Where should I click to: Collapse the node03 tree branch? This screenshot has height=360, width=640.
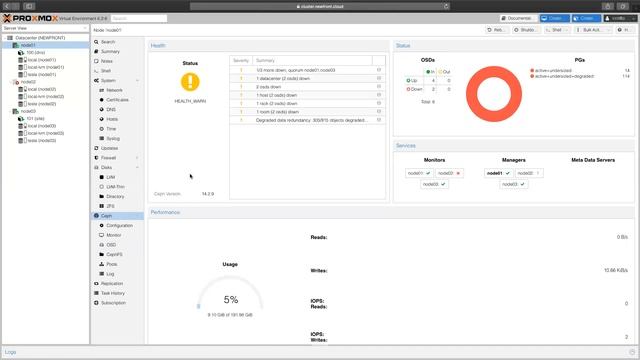(x=11, y=111)
